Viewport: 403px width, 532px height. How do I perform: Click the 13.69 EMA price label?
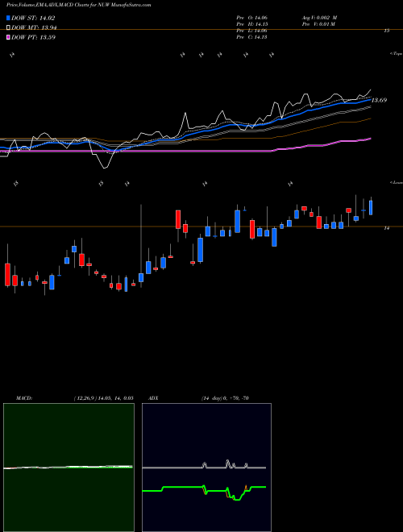coord(379,101)
